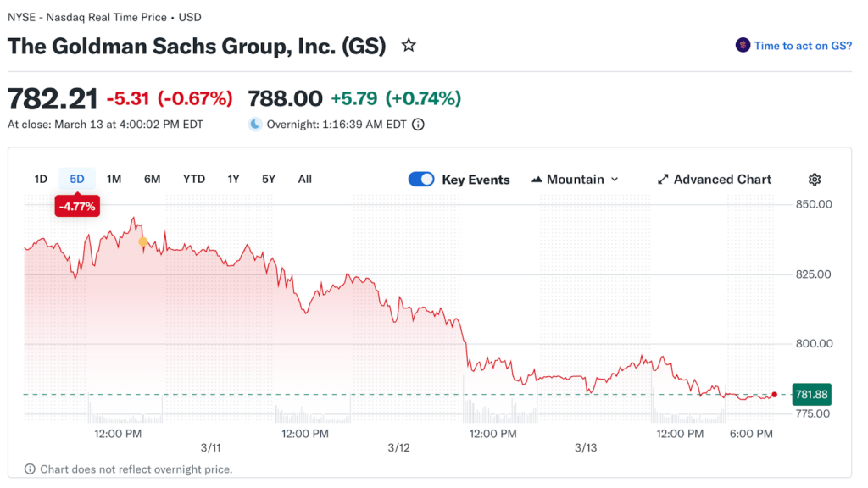
Task: Click the Mountain chart type icon
Action: click(x=537, y=180)
